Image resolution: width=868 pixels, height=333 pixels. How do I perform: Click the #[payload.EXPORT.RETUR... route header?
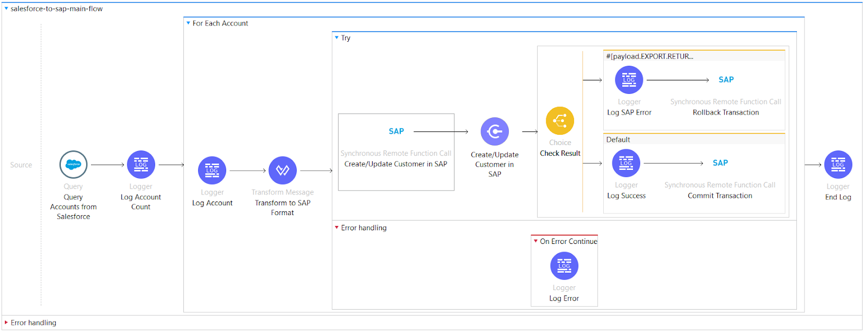coord(694,56)
